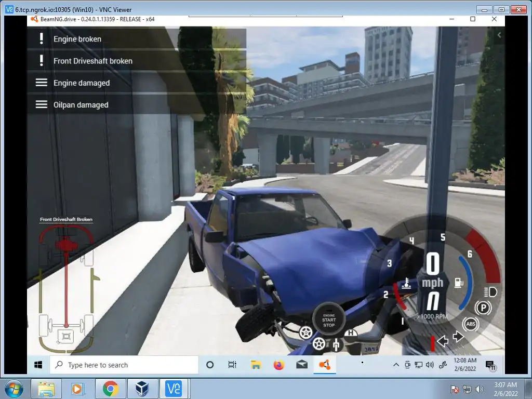Image resolution: width=532 pixels, height=399 pixels.
Task: Click the red temperature arc near coolant icon
Action: (398, 296)
